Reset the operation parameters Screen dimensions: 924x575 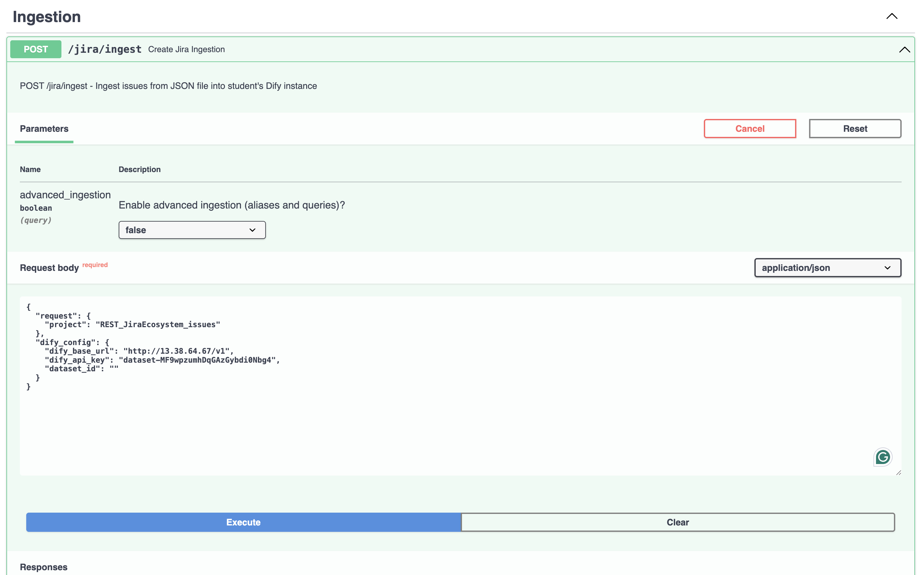(854, 129)
